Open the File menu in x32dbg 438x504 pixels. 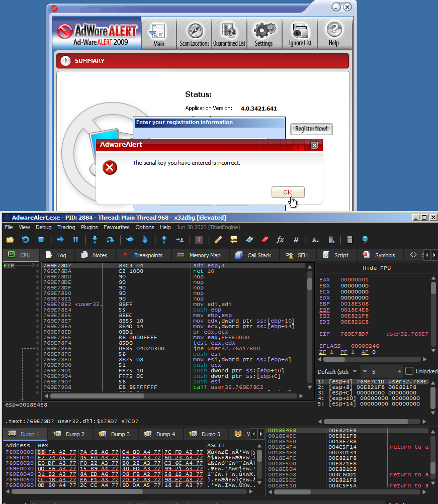pyautogui.click(x=9, y=227)
